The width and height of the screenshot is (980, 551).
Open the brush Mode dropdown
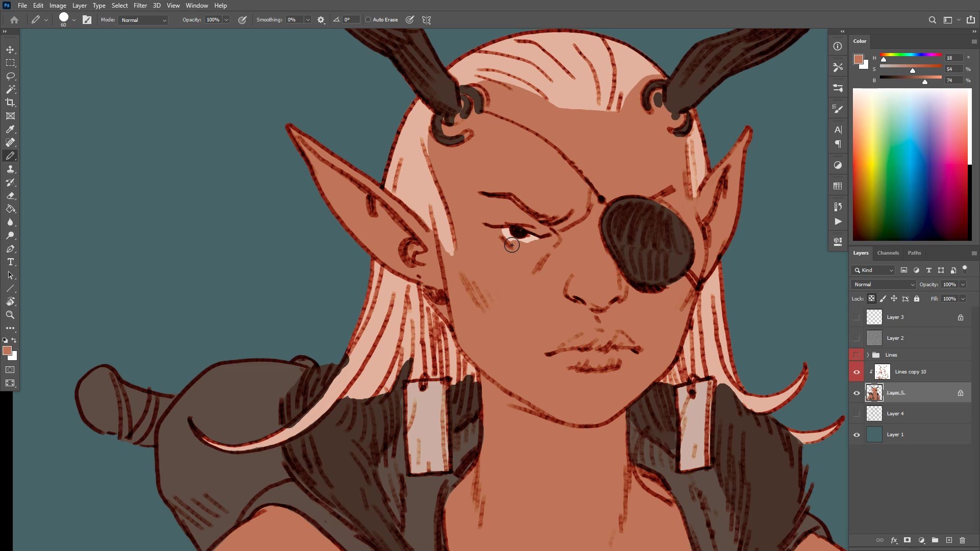point(143,20)
